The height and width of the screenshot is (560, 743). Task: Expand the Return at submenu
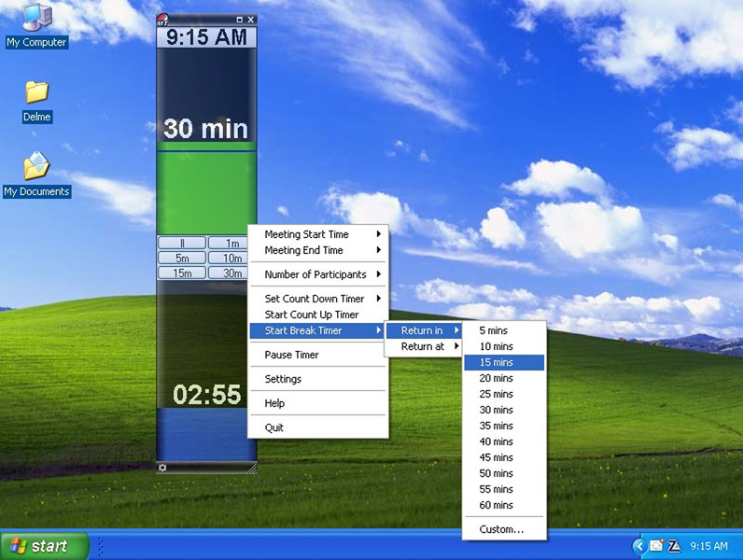pos(423,346)
